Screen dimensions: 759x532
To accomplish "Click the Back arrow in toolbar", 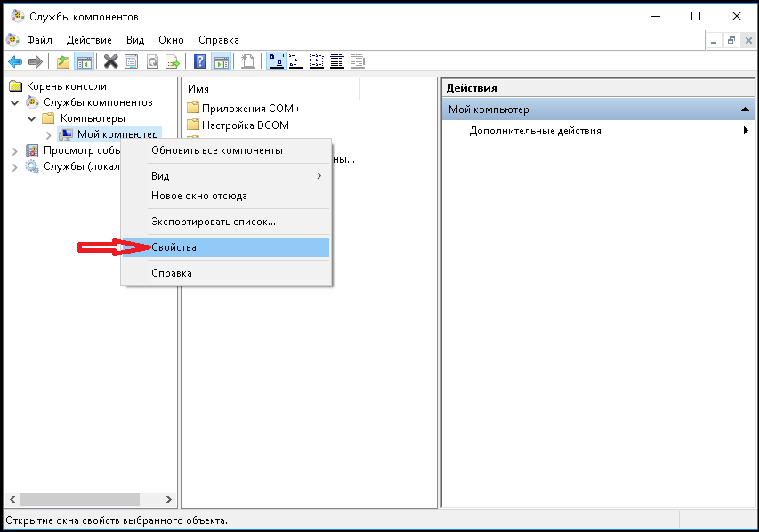I will [x=15, y=61].
